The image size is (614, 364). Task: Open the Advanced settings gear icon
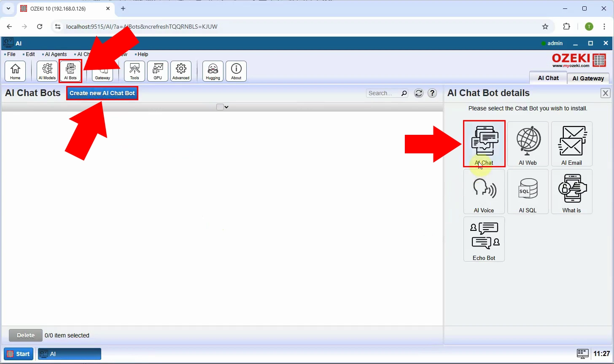[181, 71]
